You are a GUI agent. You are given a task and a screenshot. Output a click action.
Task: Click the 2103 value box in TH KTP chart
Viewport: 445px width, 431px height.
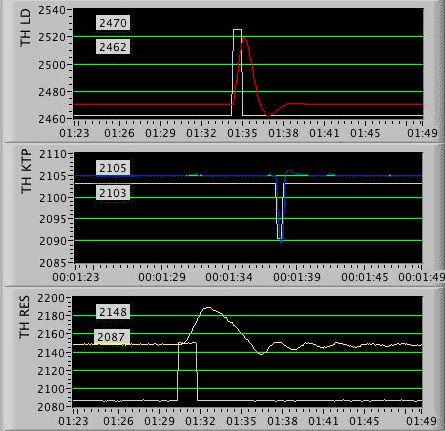tap(113, 193)
